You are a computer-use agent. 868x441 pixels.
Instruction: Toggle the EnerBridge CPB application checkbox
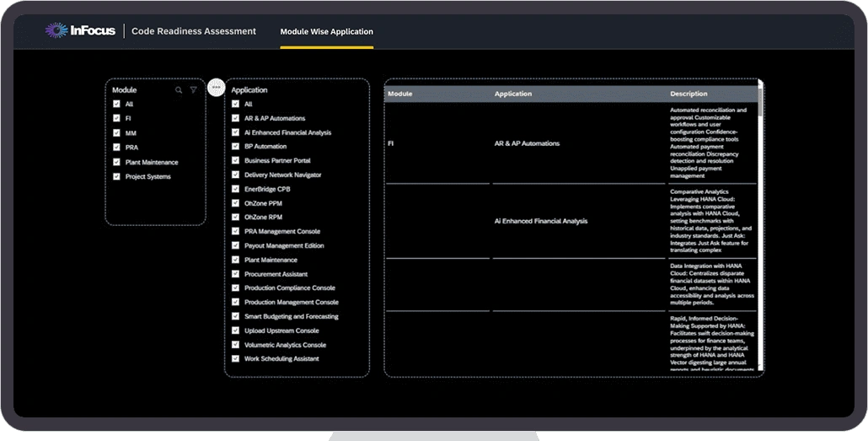coord(235,189)
